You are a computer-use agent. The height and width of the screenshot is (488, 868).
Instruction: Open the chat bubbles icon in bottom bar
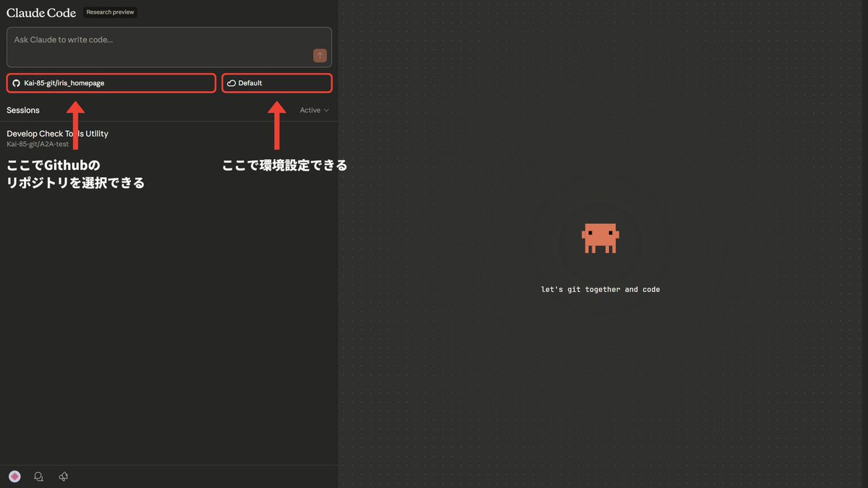pyautogui.click(x=39, y=476)
